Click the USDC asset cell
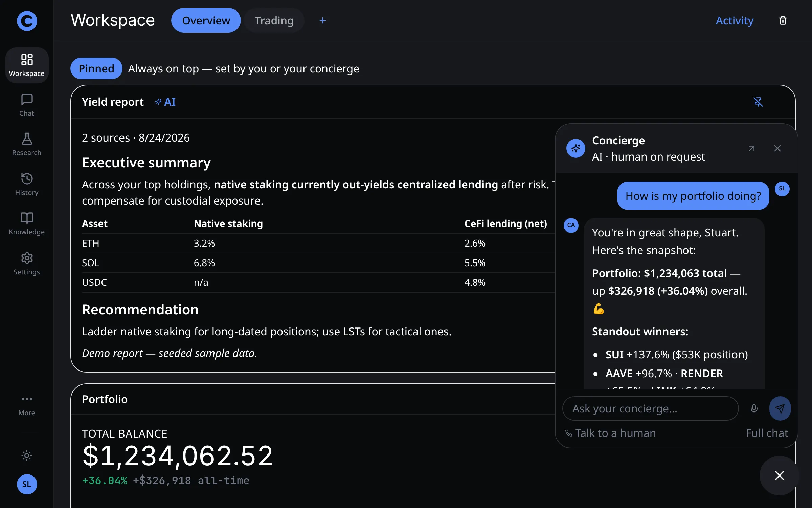Screen dimensions: 812x508 tap(94, 282)
